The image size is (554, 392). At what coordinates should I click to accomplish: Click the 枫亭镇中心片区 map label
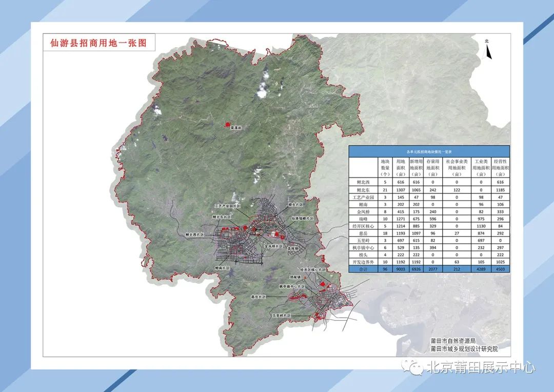click(x=291, y=286)
